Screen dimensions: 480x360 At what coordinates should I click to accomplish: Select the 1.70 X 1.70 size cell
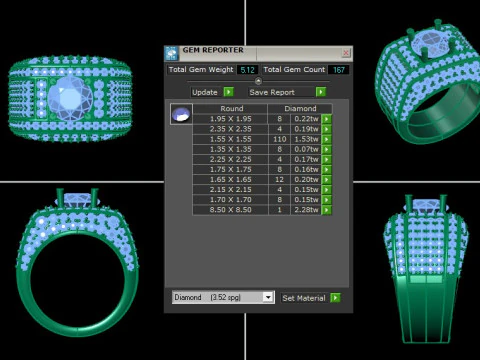click(230, 200)
